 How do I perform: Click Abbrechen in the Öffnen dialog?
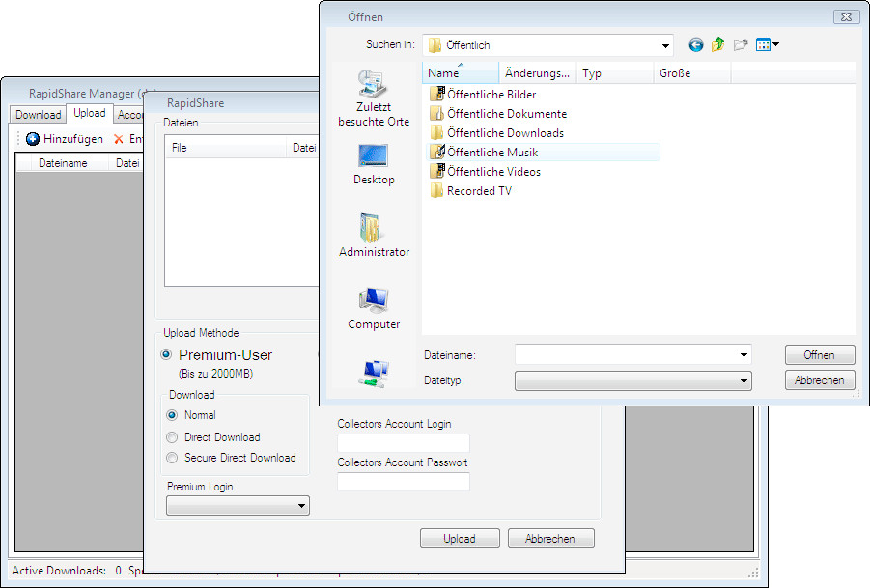tap(820, 380)
